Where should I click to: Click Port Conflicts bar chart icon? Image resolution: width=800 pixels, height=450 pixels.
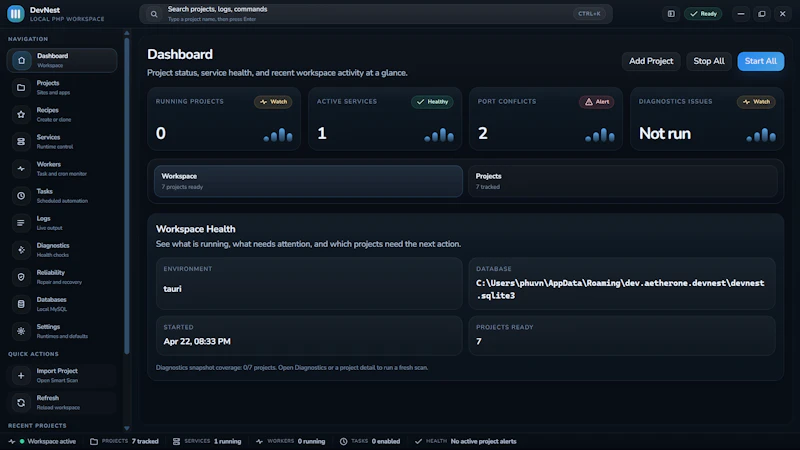[x=600, y=135]
